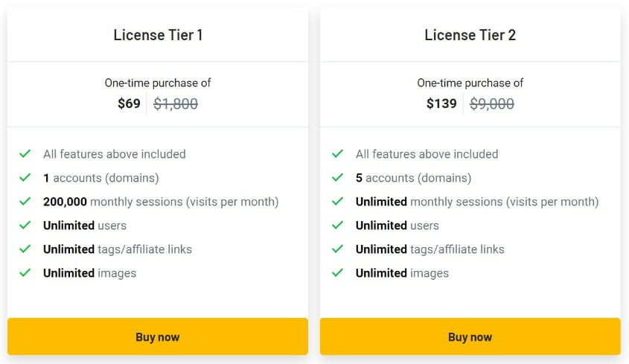Screen dimensions: 629x364
Task: Click Buy now for License Tier 2
Action: click(470, 336)
